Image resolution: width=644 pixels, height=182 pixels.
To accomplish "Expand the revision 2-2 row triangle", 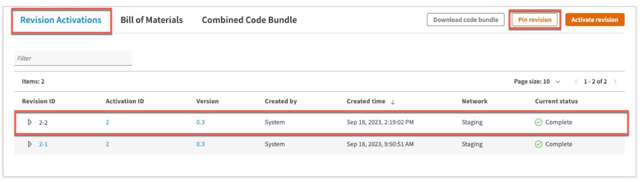I will [x=30, y=122].
